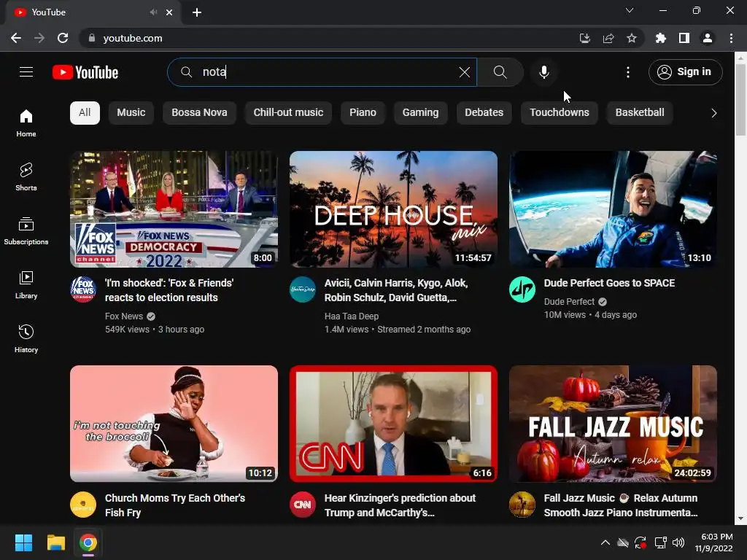
Task: Click the magnifier search button
Action: [x=500, y=72]
